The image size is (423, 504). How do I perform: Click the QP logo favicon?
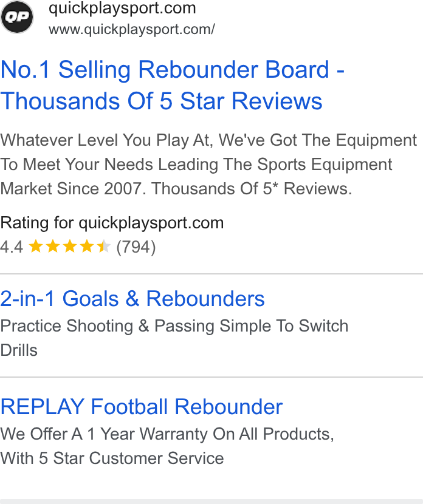pos(17,17)
